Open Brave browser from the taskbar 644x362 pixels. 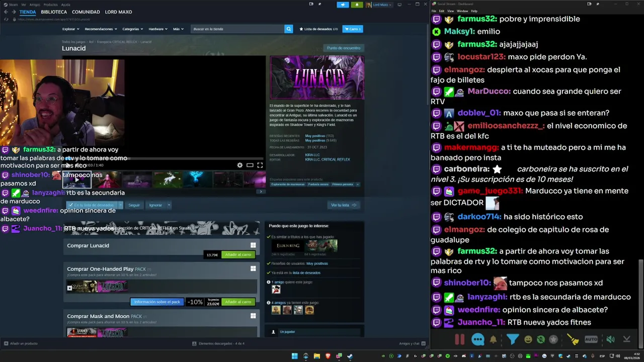[328, 356]
